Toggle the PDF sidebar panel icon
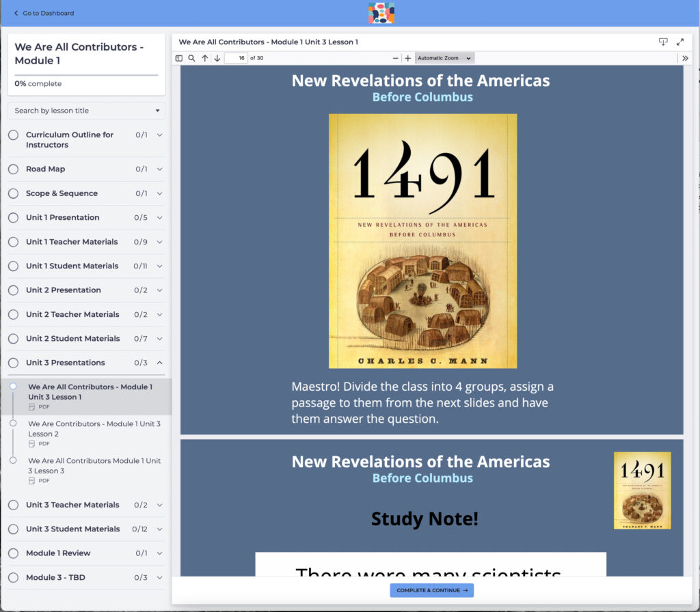Screen dimensions: 700x612 (x=179, y=59)
